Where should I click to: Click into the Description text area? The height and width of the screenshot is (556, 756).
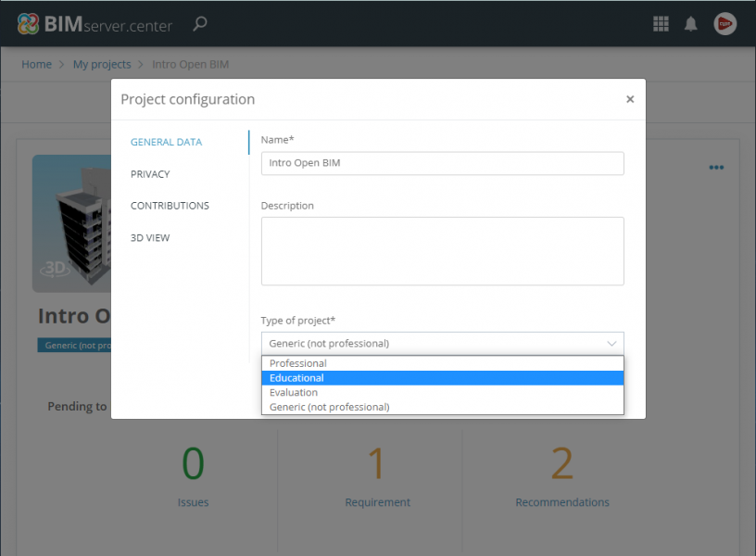pyautogui.click(x=442, y=251)
